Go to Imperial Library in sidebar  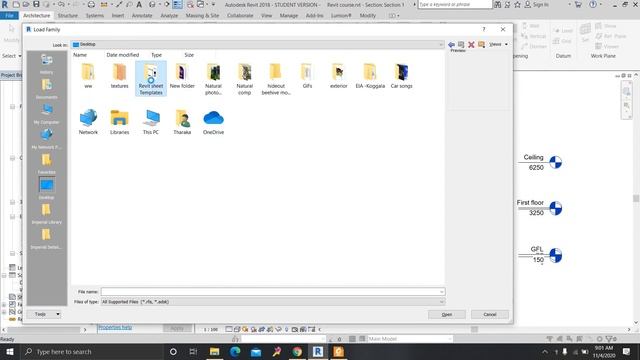point(47,213)
